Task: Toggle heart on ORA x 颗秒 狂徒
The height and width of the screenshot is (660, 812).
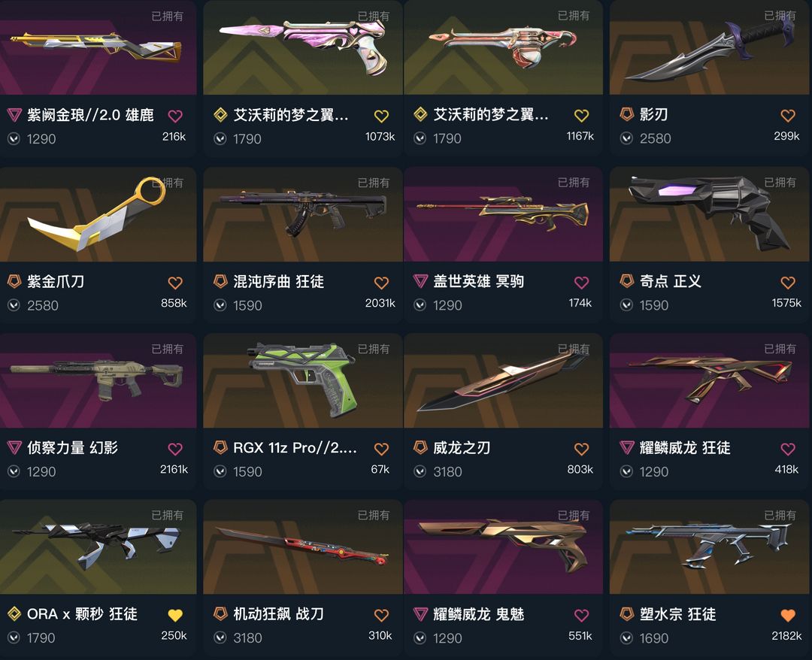Action: click(175, 615)
